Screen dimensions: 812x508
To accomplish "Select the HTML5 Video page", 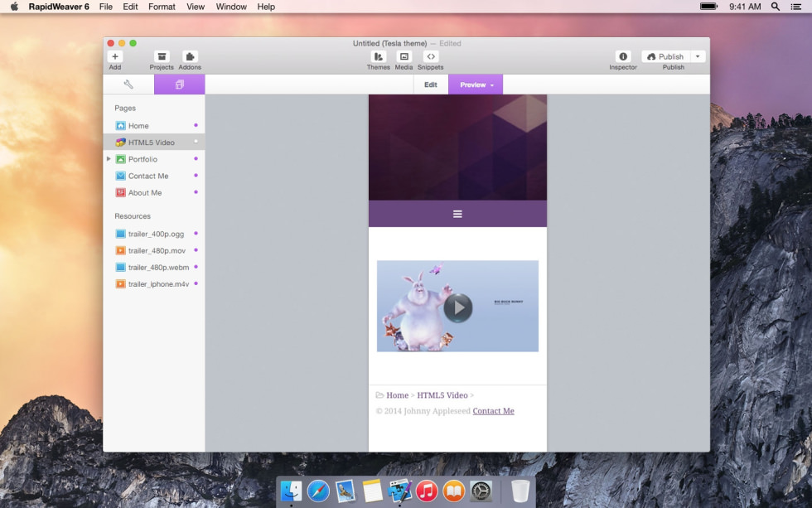I will [154, 143].
